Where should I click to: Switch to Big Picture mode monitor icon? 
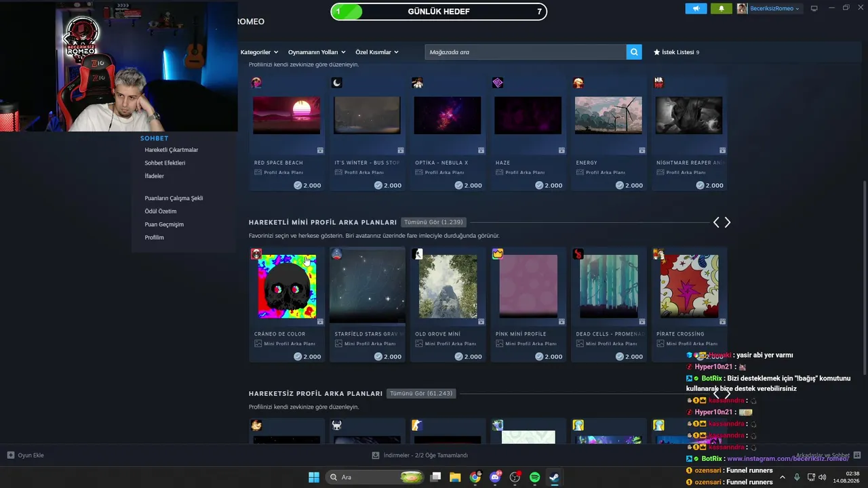[x=814, y=8]
